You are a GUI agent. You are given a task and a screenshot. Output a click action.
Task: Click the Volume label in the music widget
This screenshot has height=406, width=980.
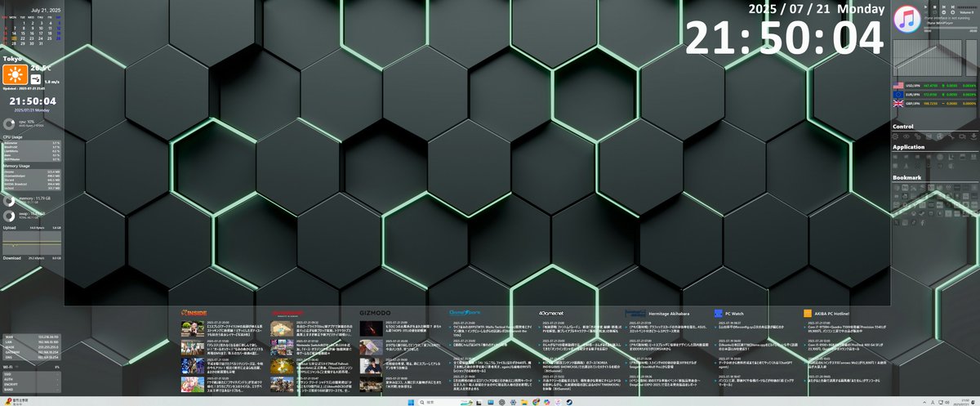[967, 12]
